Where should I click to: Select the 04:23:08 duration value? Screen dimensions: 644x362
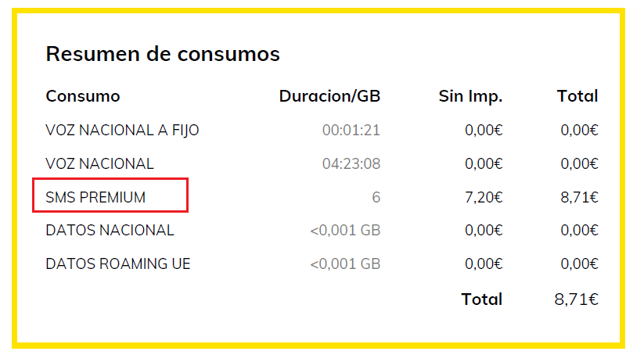point(351,164)
